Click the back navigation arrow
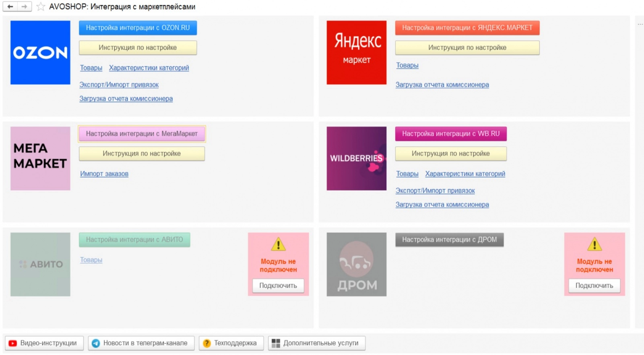 [10, 6]
